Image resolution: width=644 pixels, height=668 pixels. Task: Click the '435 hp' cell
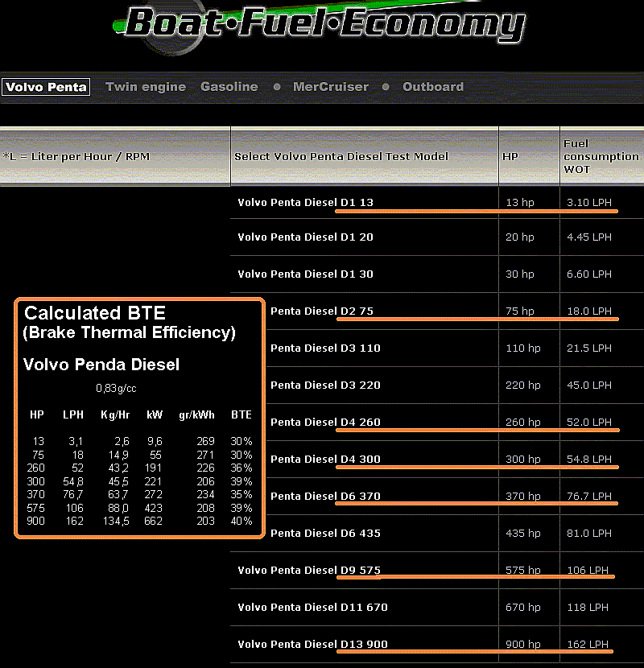(x=523, y=534)
